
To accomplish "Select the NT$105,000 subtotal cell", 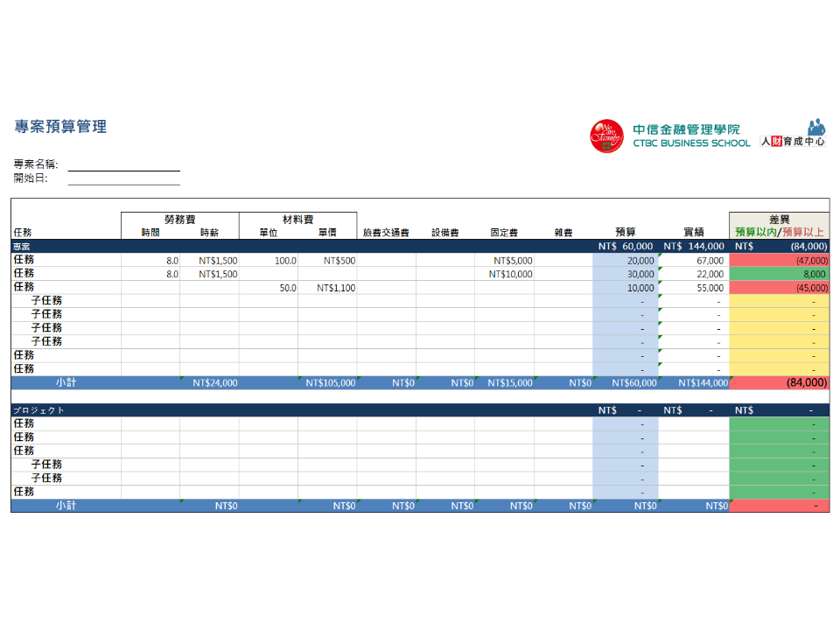I will pyautogui.click(x=327, y=382).
